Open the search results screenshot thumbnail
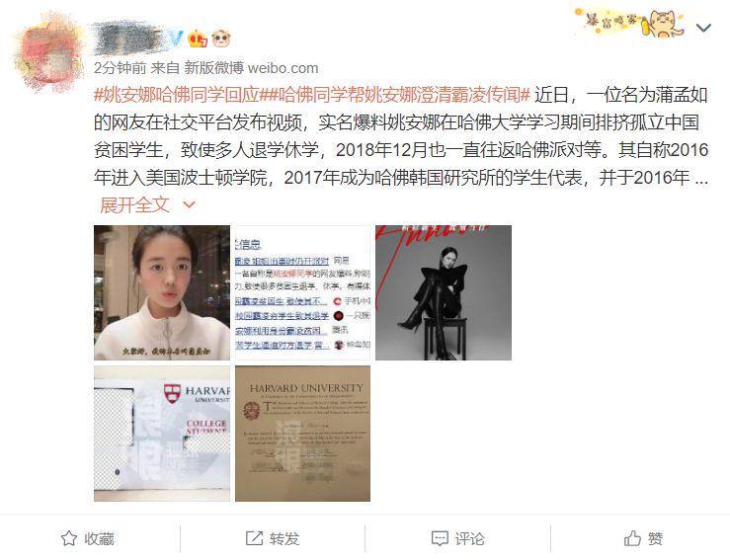 click(x=302, y=292)
